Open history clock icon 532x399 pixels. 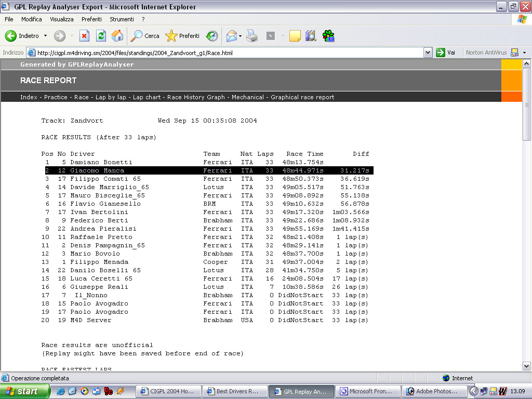[x=212, y=36]
